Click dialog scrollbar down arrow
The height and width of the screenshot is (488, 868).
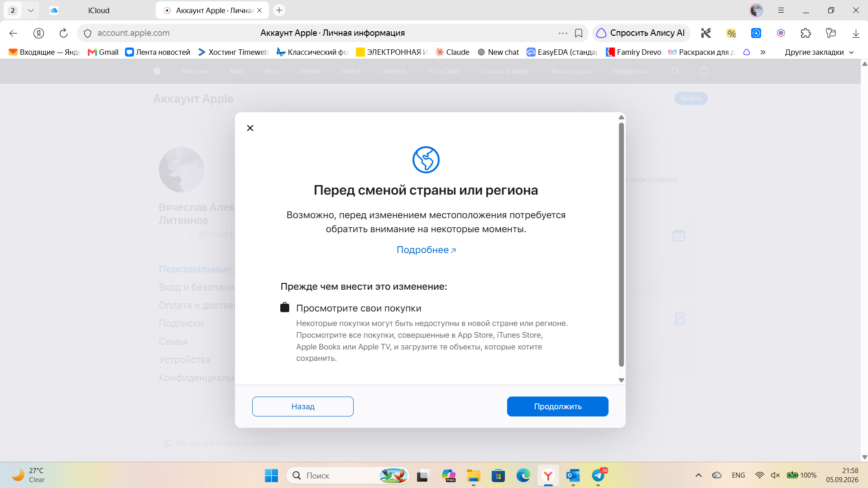(621, 380)
